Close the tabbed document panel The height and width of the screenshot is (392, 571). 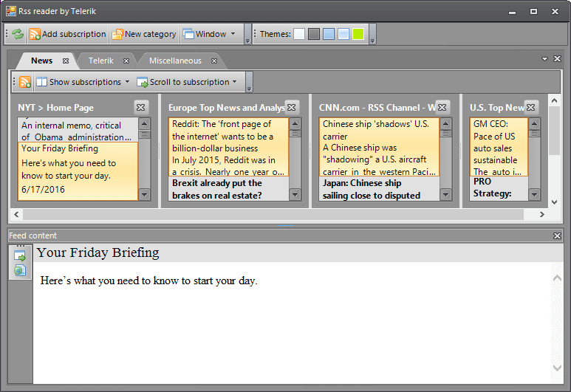(557, 58)
